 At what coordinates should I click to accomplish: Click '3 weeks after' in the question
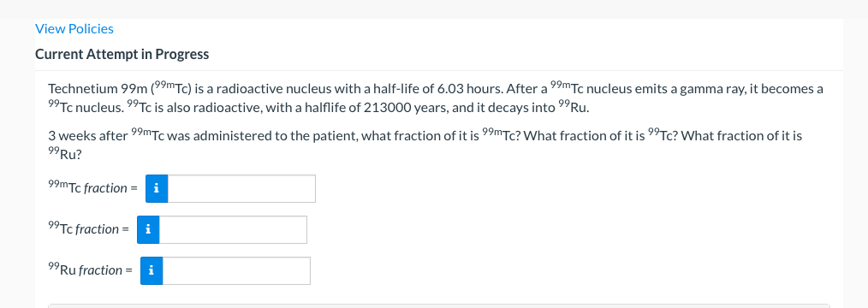(x=88, y=135)
